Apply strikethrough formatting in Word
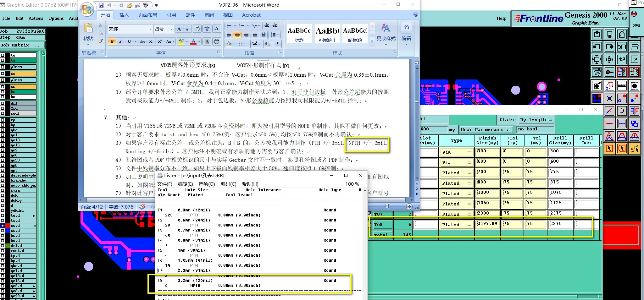The height and width of the screenshot is (300, 644). point(142,41)
